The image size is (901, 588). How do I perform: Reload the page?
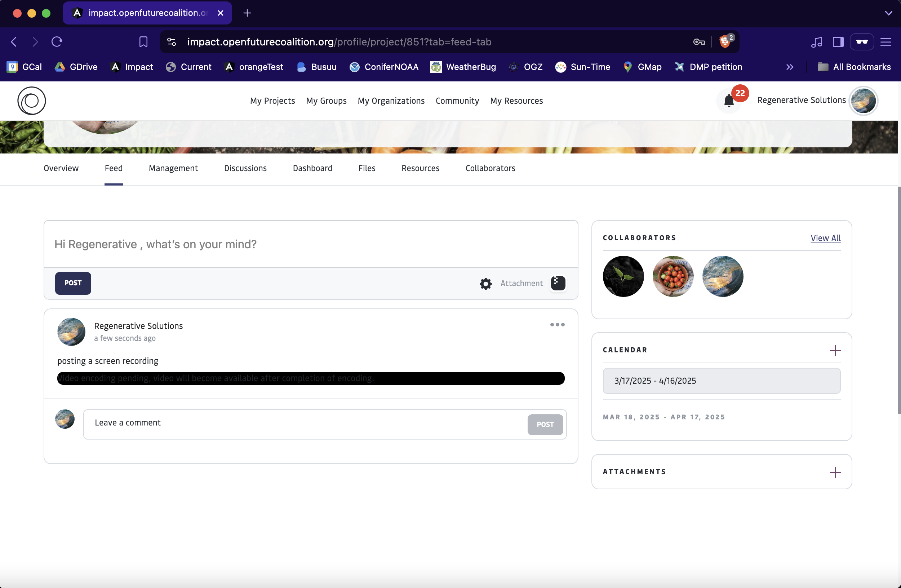coord(57,42)
